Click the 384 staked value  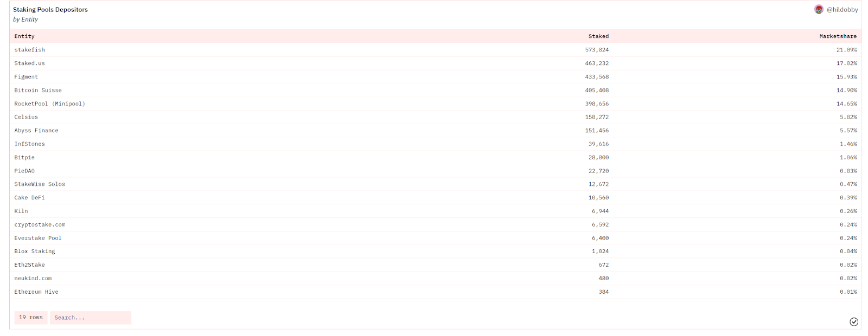coord(603,292)
